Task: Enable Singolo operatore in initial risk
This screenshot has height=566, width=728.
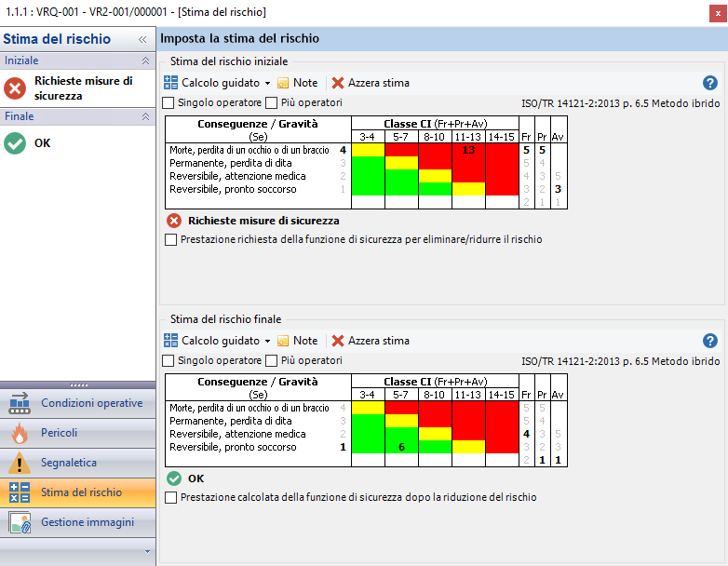Action: coord(169,102)
